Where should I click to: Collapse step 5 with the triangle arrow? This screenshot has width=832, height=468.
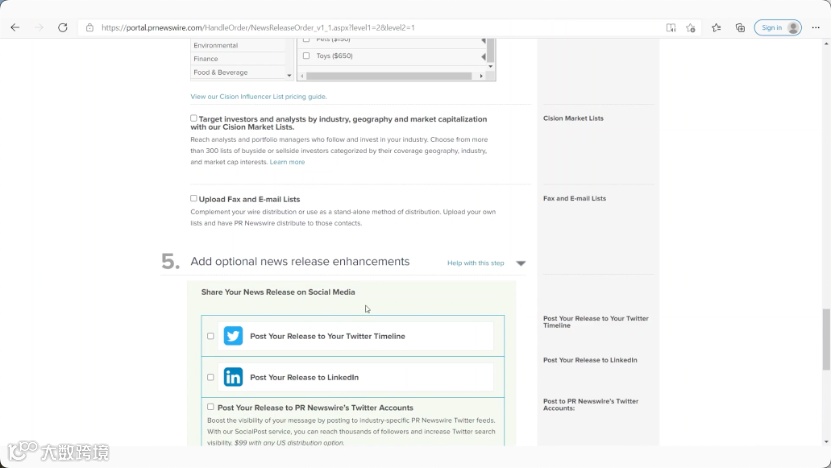pos(521,263)
